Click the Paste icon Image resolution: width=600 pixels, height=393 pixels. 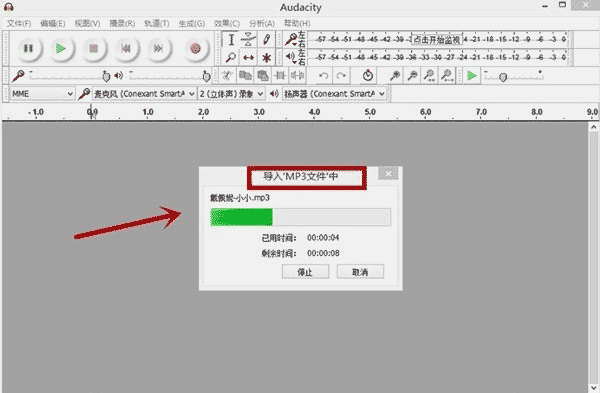click(x=262, y=76)
